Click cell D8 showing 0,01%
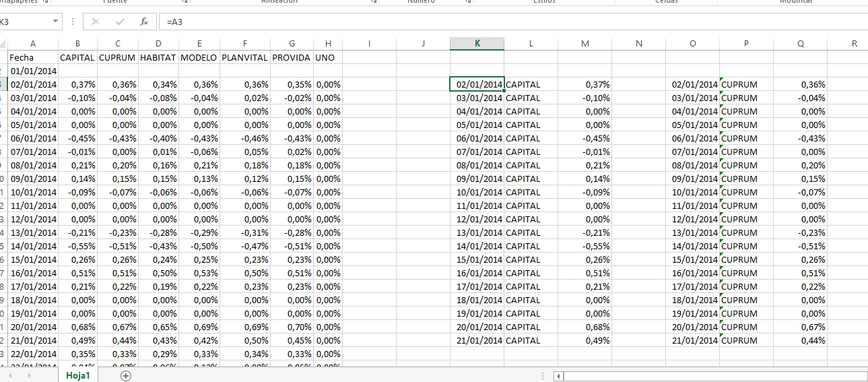The height and width of the screenshot is (382, 868). (158, 152)
